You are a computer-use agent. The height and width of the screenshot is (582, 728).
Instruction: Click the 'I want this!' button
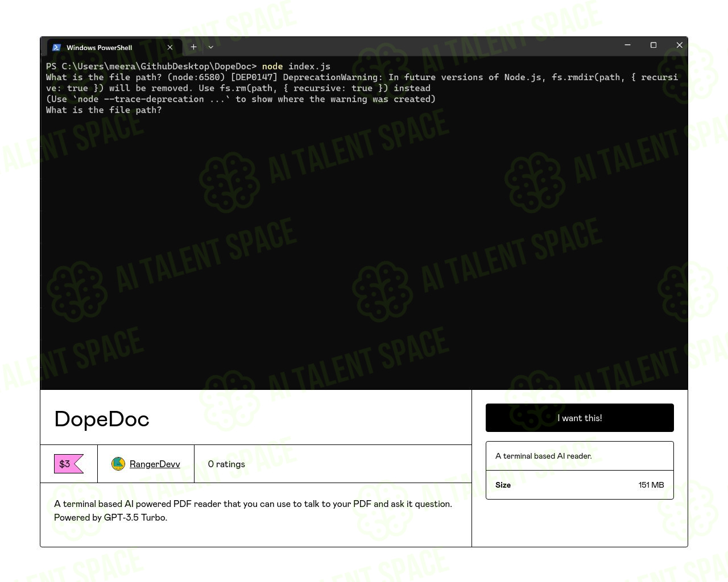pyautogui.click(x=580, y=418)
